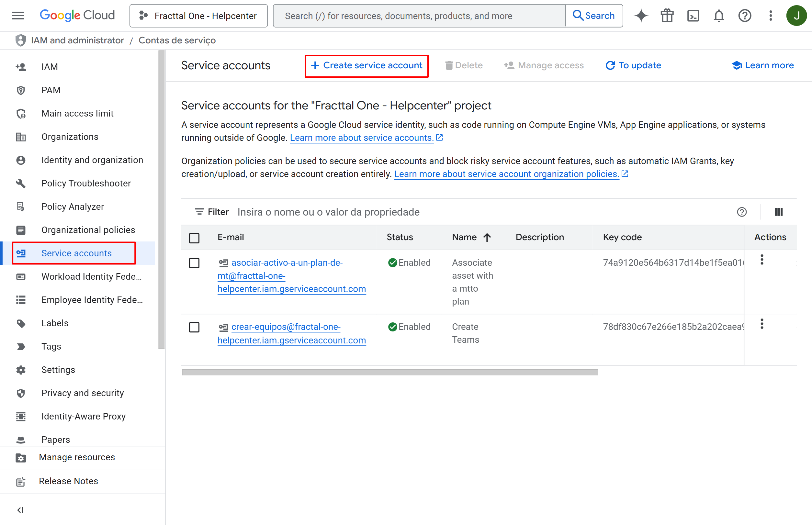Collapse the sidebar navigation panel
812x525 pixels.
[x=20, y=510]
